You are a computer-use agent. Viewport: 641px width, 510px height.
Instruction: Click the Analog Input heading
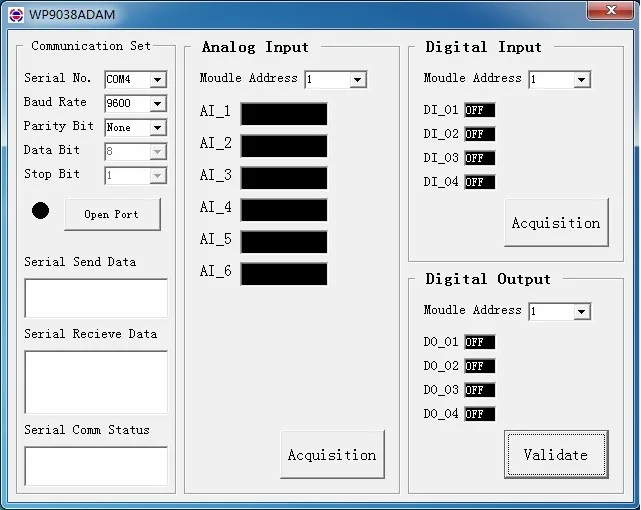tap(255, 47)
